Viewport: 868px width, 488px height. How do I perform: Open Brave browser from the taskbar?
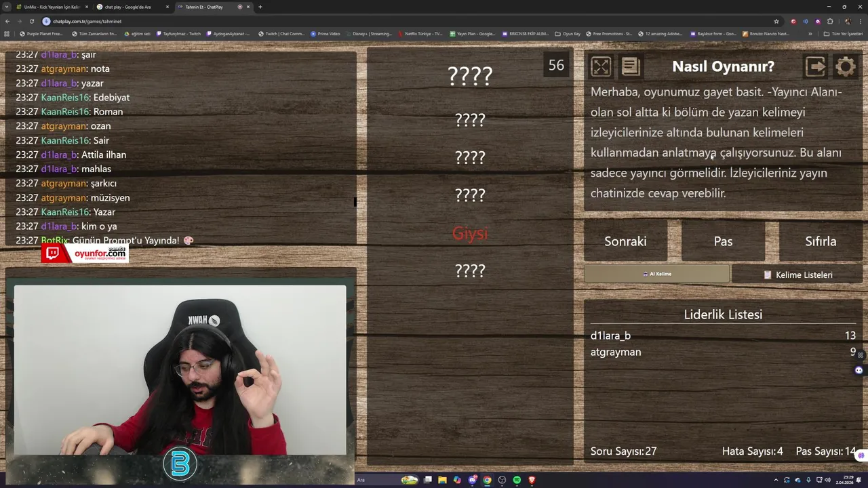[532, 480]
